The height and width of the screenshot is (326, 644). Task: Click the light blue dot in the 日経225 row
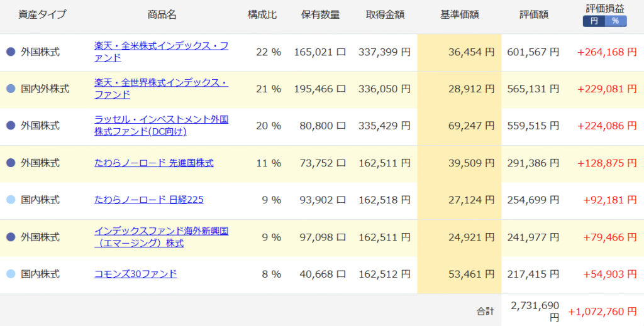tap(10, 200)
